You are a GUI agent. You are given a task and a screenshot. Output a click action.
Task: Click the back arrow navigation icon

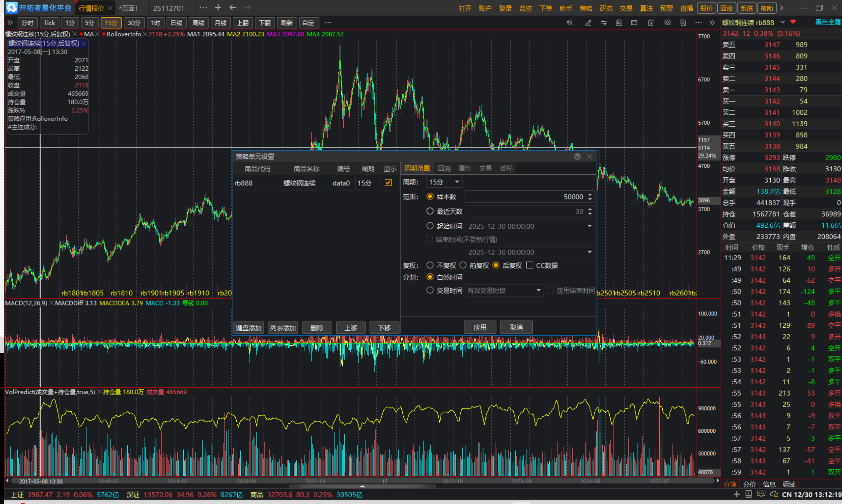(233, 8)
